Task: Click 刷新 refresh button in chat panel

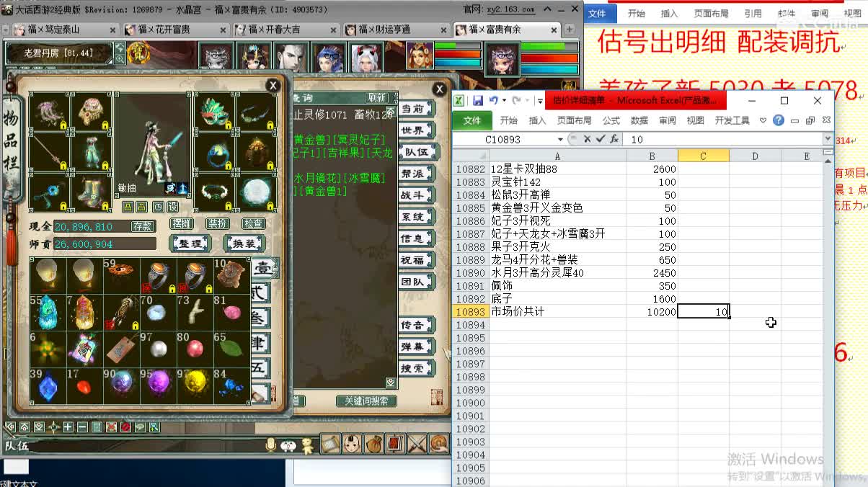Action: click(378, 97)
